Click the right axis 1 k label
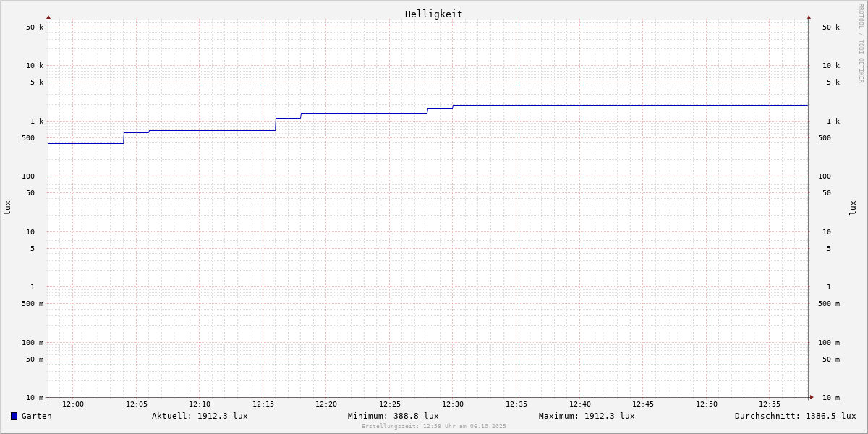 833,122
